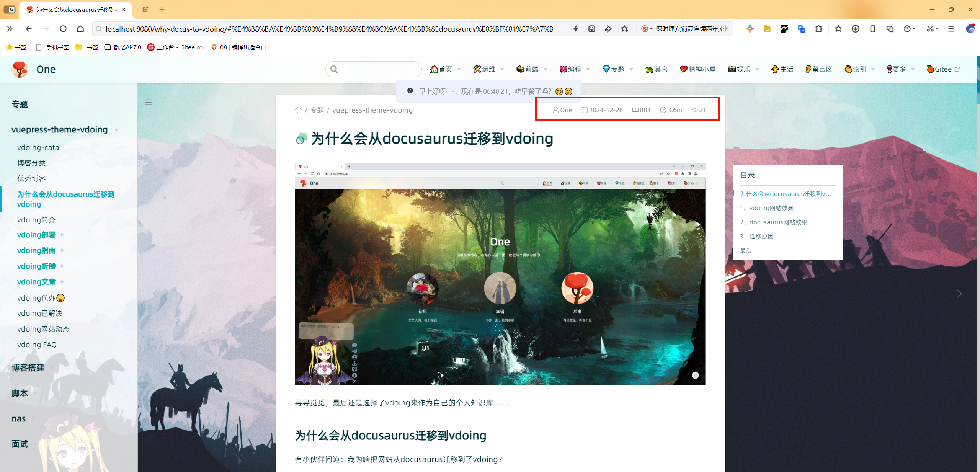The image size is (980, 472).
Task: Expand the vdoing文章 sidebar group
Action: pos(62,282)
